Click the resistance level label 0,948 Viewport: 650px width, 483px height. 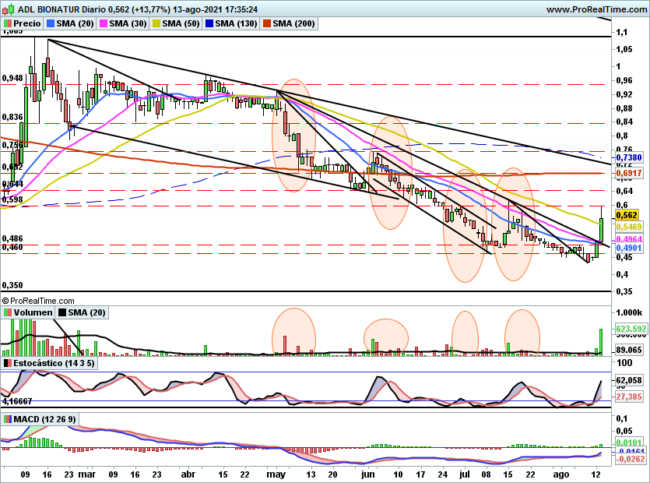(x=12, y=78)
